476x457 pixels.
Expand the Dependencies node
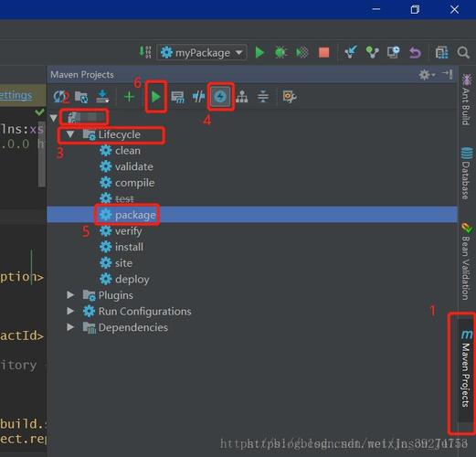pos(70,327)
